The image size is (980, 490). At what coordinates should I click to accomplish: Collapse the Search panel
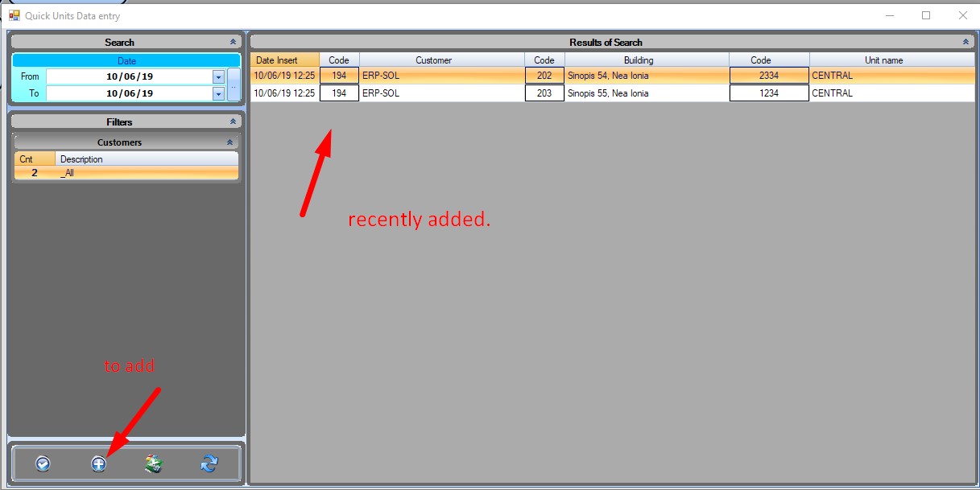tap(233, 42)
